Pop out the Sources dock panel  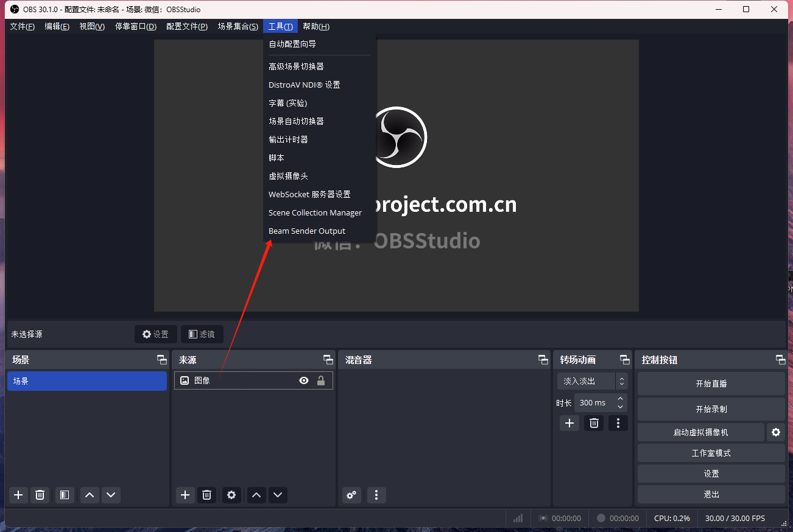[x=328, y=360]
